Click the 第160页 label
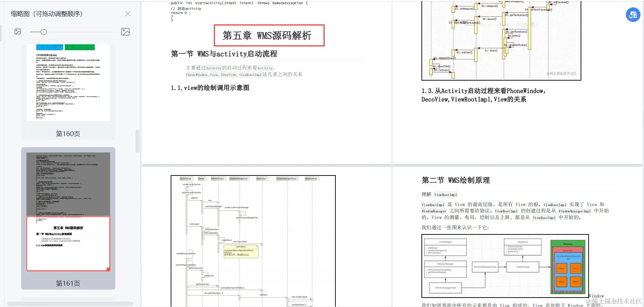 click(68, 134)
